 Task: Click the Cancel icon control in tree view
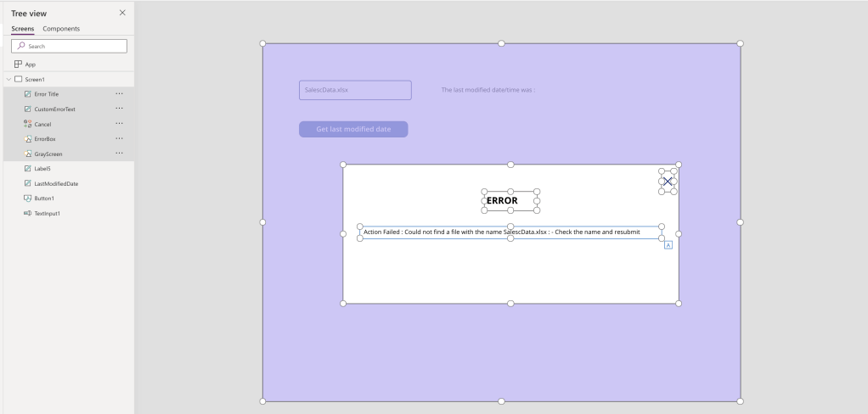tap(28, 124)
